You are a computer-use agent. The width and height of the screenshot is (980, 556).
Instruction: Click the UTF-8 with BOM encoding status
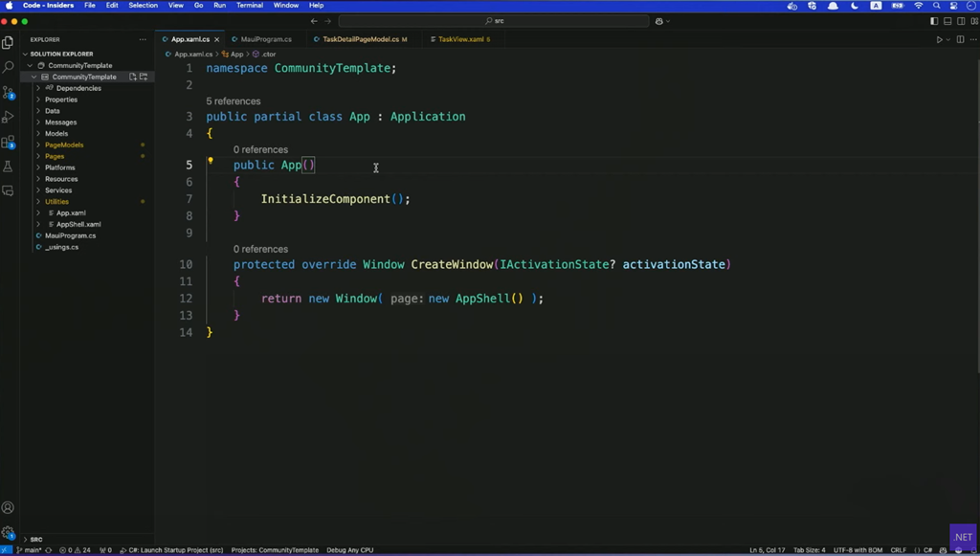(857, 550)
